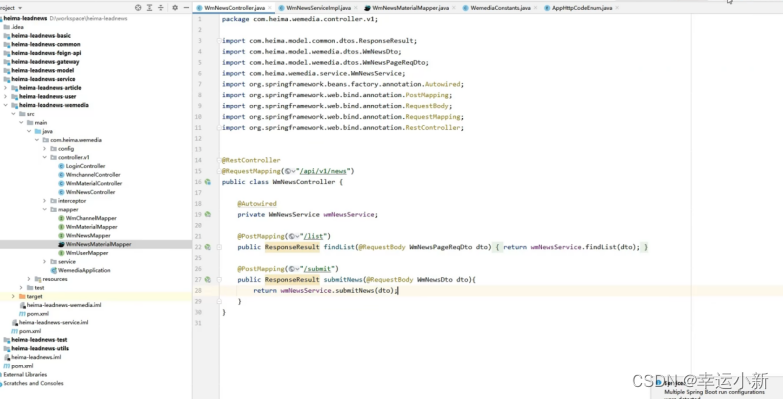Screen dimensions: 784x399
Task: Expand the folded findList method body on line 22
Action: 219,247
